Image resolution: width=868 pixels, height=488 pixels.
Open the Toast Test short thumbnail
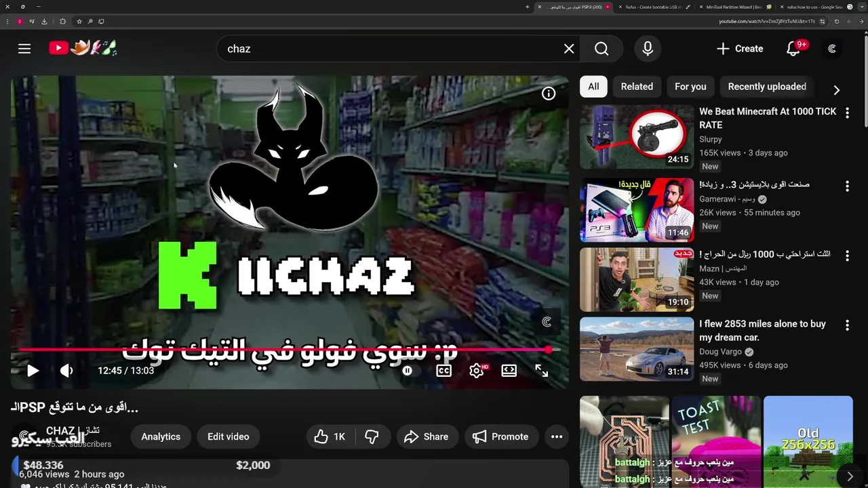[716, 442]
